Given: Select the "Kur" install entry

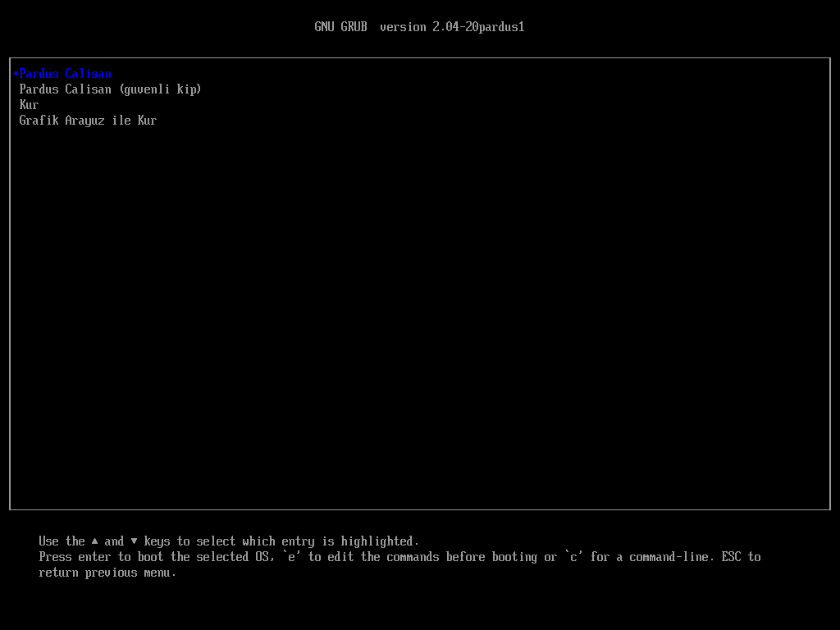Looking at the screenshot, I should click(29, 105).
